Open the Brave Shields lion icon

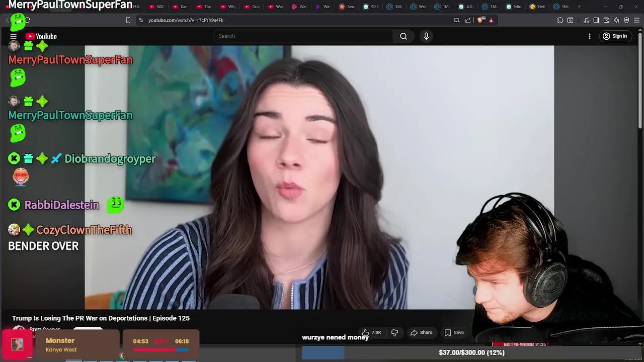click(480, 20)
